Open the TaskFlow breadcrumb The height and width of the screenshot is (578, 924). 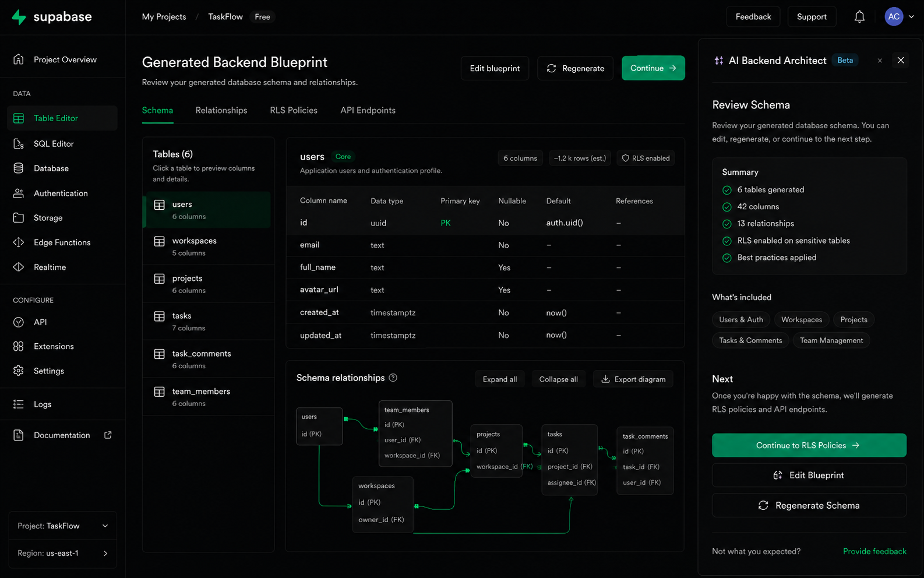pos(225,17)
